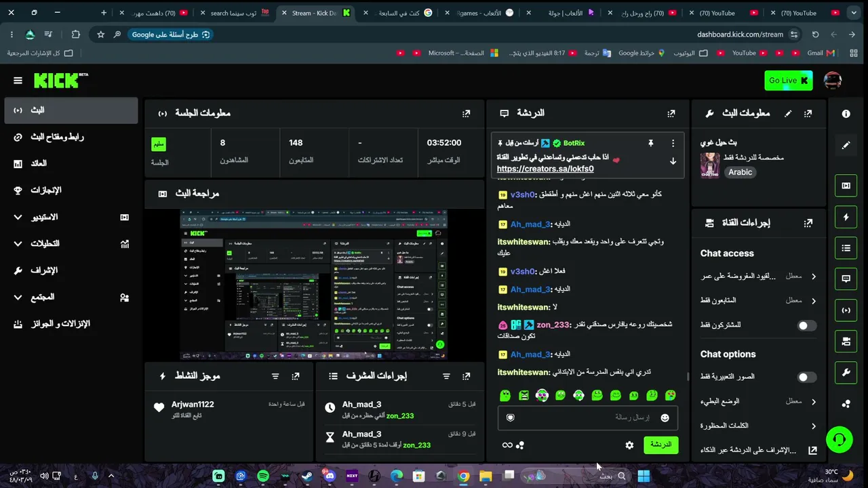Open the list icon in the right rail

click(846, 248)
